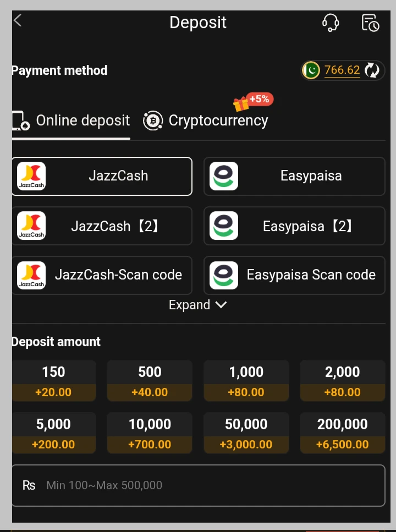Expand the payment methods list
The width and height of the screenshot is (396, 532).
pos(190,304)
